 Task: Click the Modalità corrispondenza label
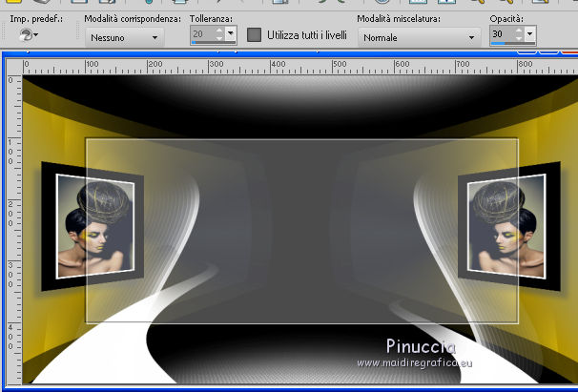pos(133,19)
